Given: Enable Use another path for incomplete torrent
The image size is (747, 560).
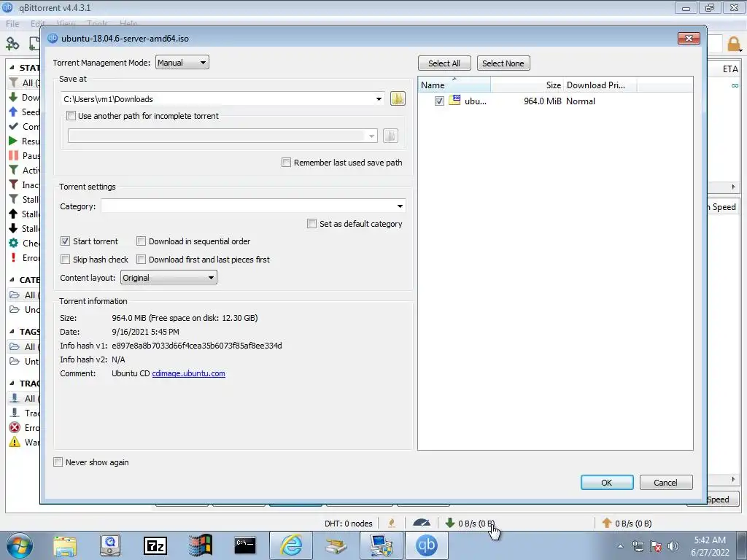Looking at the screenshot, I should coord(71,116).
